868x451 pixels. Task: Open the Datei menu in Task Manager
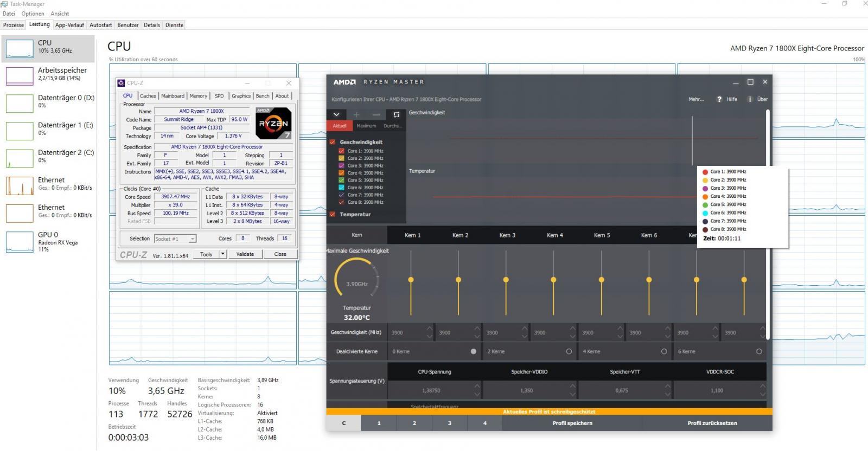point(9,14)
